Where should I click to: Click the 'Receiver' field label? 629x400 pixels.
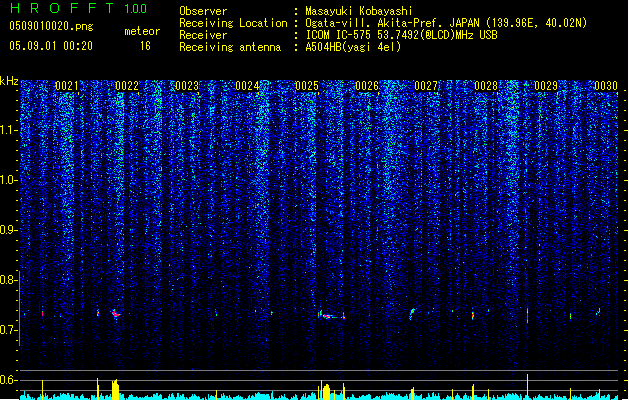[203, 35]
